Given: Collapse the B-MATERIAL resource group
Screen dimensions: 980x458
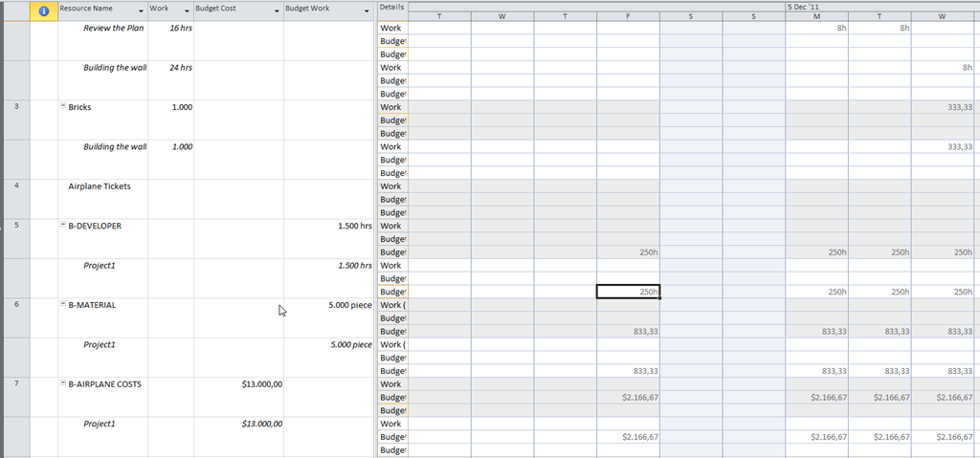Looking at the screenshot, I should (x=64, y=305).
